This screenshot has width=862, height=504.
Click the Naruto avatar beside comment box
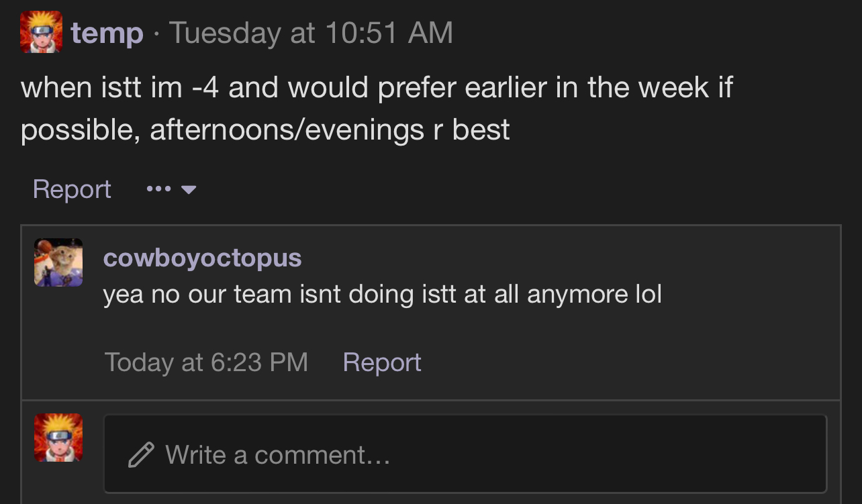pos(58,438)
